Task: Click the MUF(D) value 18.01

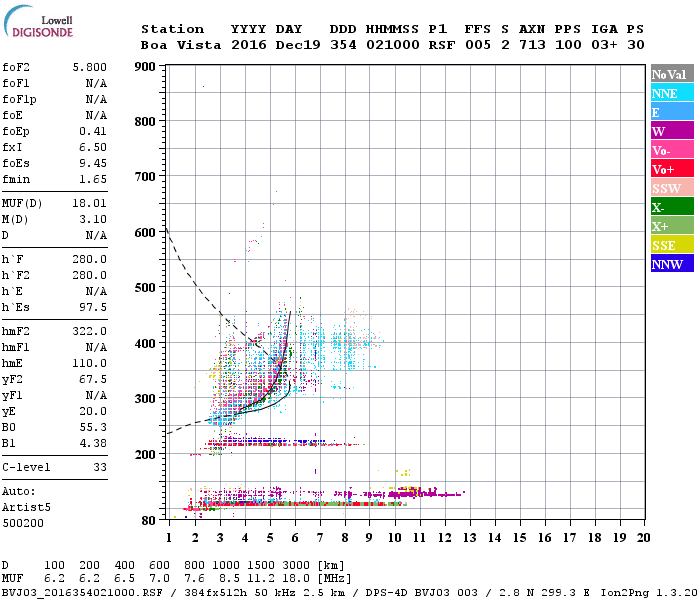Action: (90, 204)
